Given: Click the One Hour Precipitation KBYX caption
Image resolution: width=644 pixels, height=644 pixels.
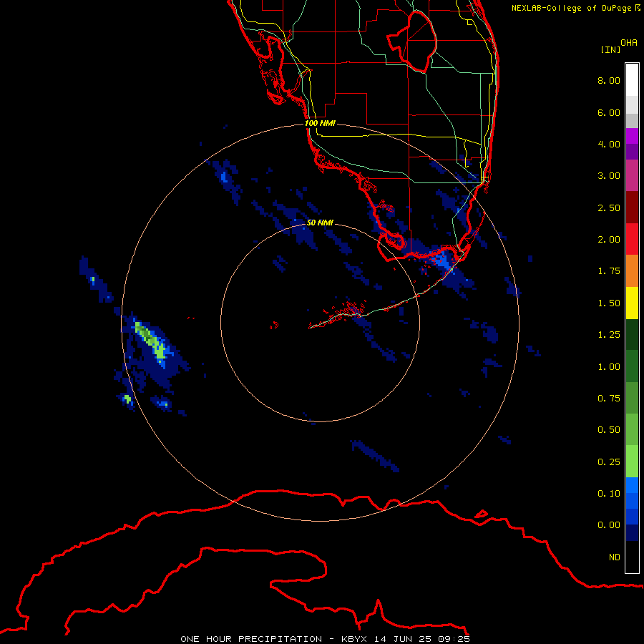Looking at the screenshot, I should [x=325, y=639].
